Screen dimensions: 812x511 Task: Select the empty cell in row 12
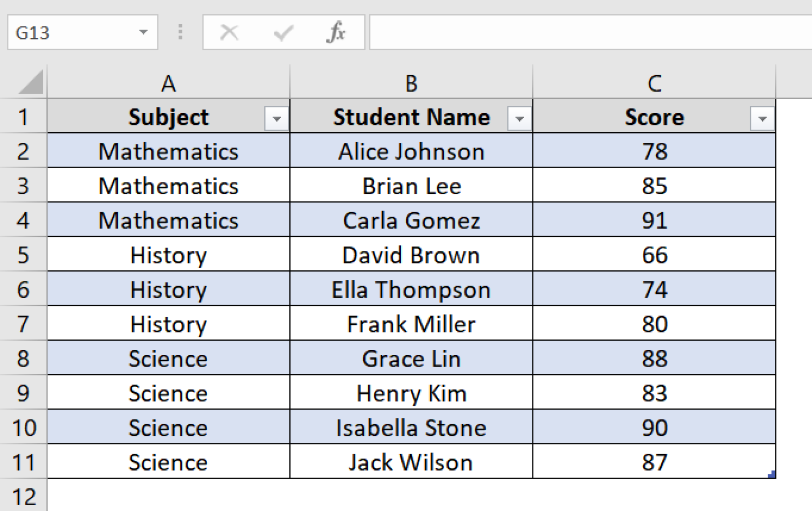click(168, 496)
